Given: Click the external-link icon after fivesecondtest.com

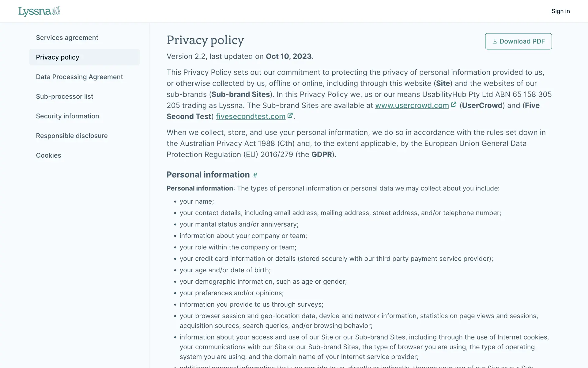Looking at the screenshot, I should tap(290, 116).
